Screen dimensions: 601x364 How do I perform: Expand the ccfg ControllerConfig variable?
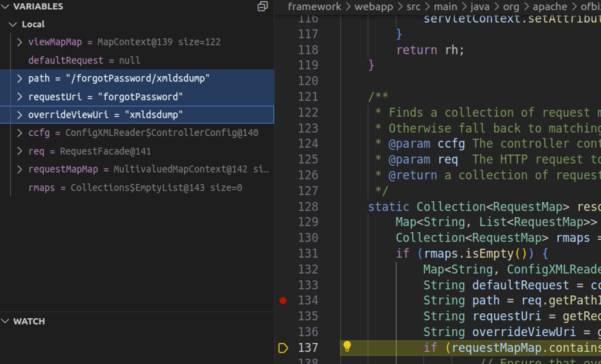[20, 133]
